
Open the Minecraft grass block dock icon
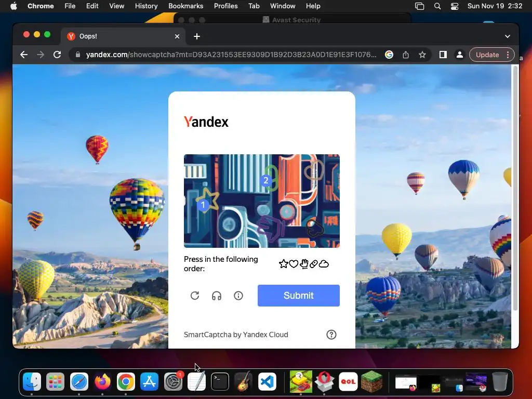click(x=372, y=382)
